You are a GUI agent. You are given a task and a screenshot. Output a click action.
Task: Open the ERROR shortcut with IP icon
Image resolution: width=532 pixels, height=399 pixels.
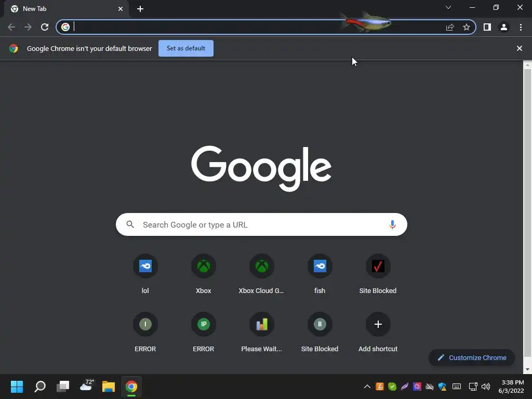click(204, 332)
